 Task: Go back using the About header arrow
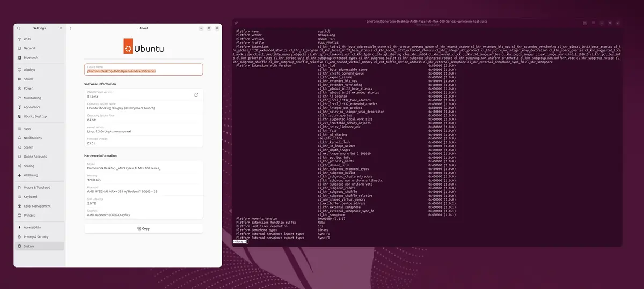coord(71,28)
